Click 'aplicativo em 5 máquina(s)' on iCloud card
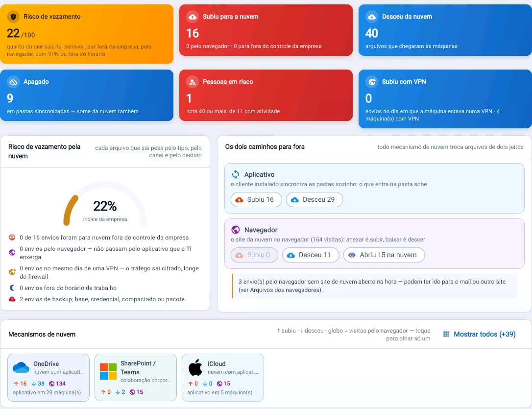532x409 pixels. [x=220, y=392]
